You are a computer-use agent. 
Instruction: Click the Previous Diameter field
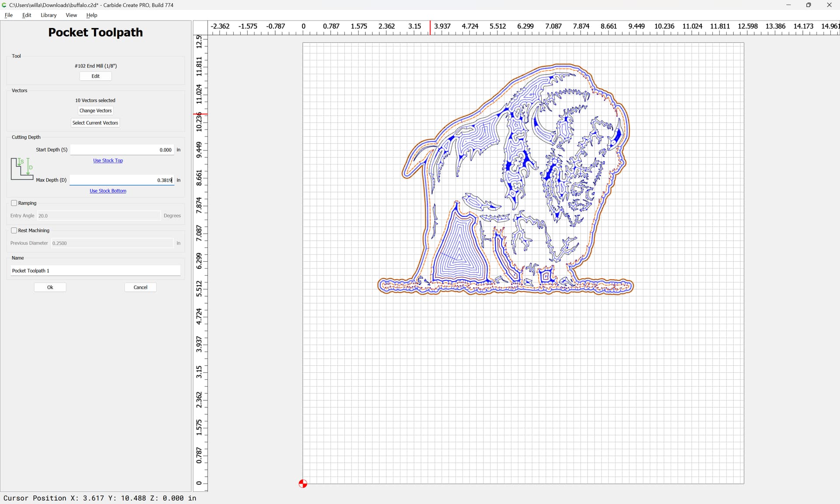point(112,243)
